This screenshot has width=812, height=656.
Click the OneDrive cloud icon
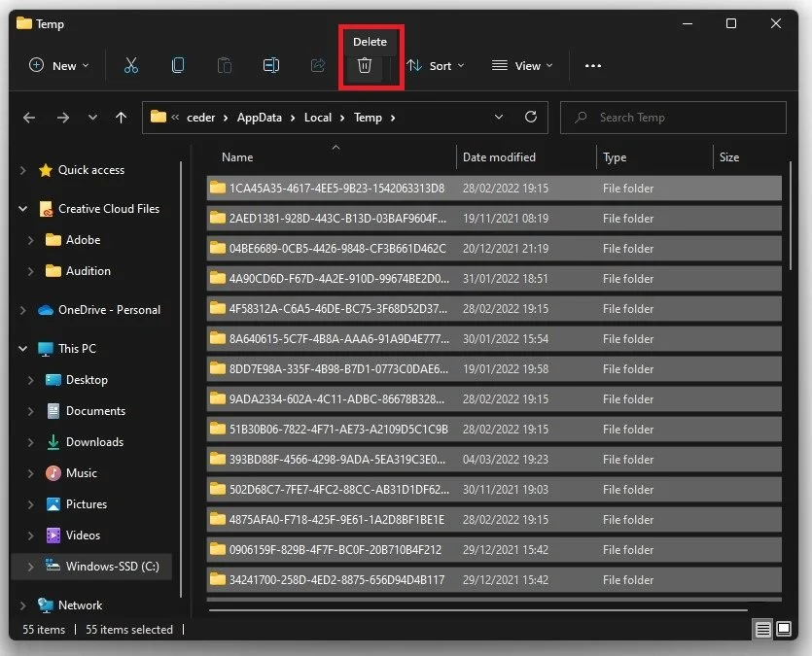(x=46, y=310)
